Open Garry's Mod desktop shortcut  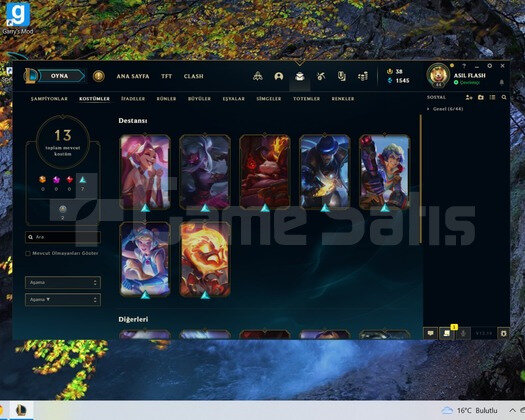pos(18,18)
